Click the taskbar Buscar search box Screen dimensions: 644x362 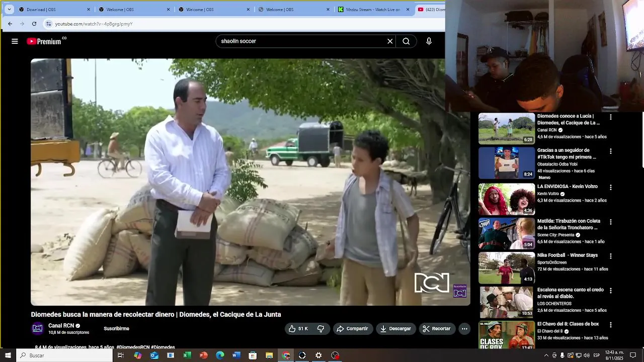65,355
